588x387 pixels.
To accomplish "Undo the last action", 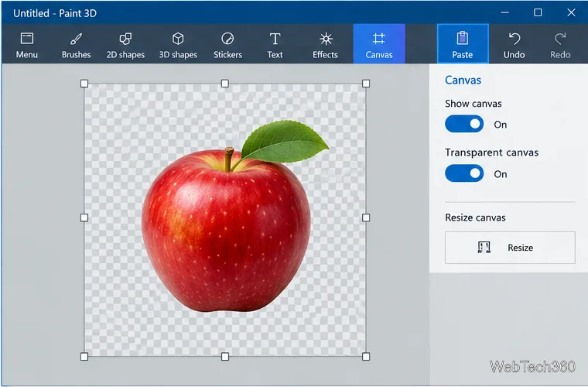I will 514,44.
